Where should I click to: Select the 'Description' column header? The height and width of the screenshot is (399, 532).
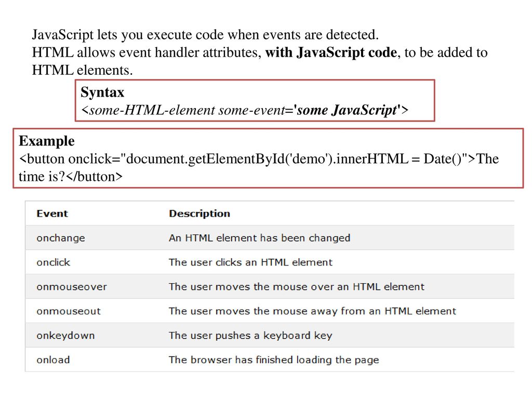[x=199, y=214]
